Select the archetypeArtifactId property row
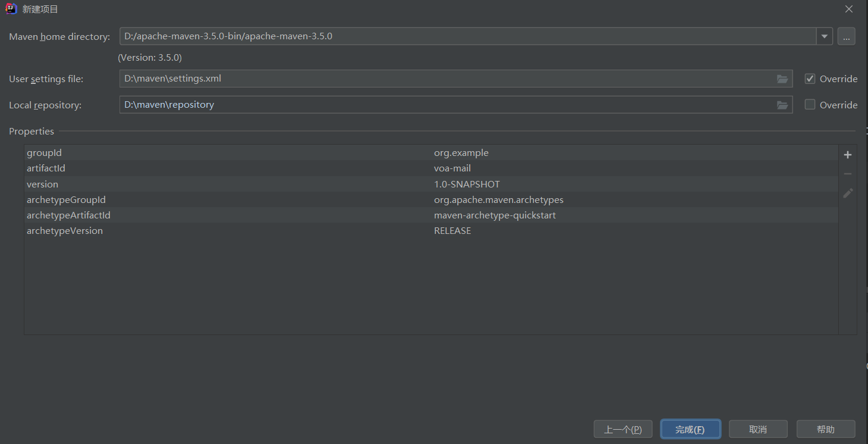868x444 pixels. (431, 215)
